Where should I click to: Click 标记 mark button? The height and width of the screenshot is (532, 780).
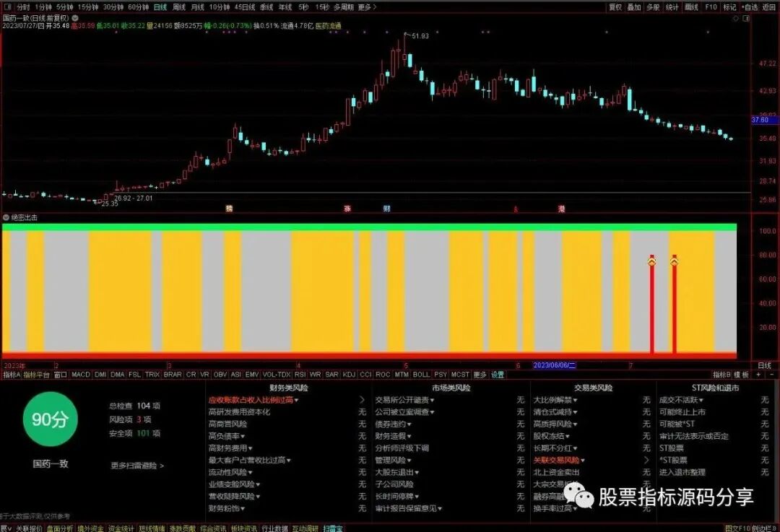pyautogui.click(x=729, y=7)
